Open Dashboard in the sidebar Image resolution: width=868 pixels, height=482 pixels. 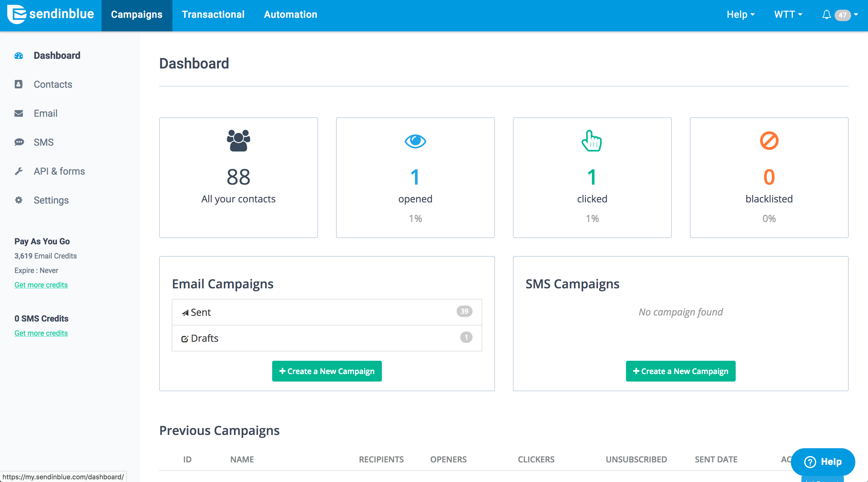pos(57,56)
